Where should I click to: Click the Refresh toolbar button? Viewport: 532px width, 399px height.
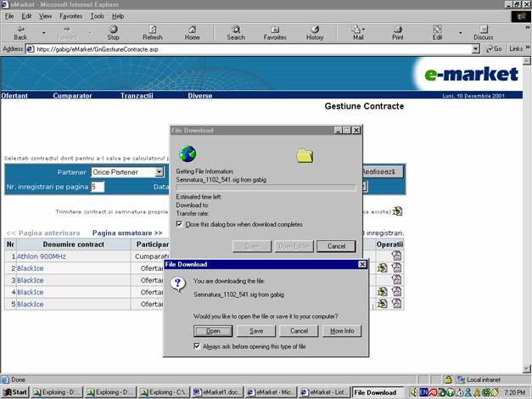tap(153, 32)
